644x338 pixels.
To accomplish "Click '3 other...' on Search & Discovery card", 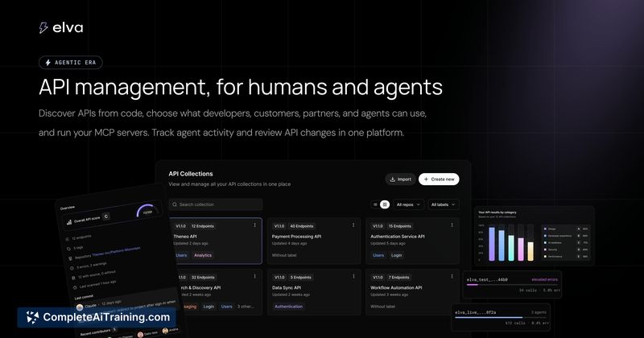I will click(x=246, y=307).
